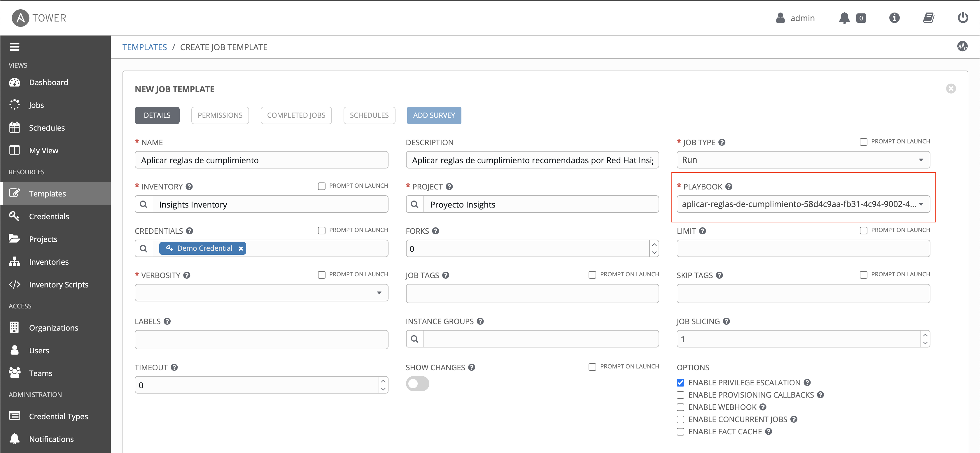Show help for Project field
Screen dimensions: 980x453
tap(449, 187)
